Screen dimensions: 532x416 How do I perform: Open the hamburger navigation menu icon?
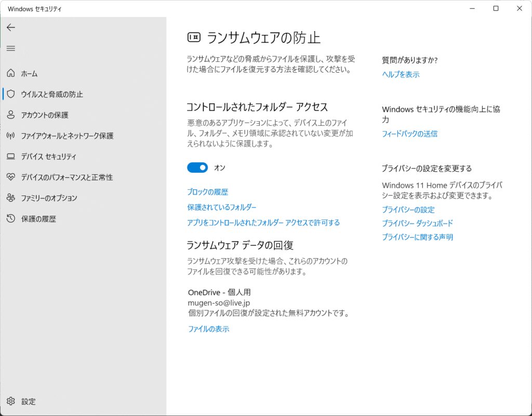[x=11, y=48]
